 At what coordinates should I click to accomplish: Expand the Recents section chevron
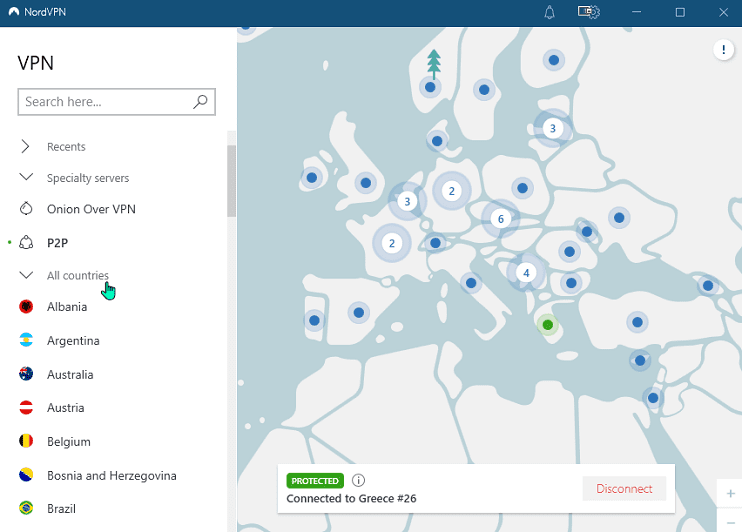tap(26, 146)
